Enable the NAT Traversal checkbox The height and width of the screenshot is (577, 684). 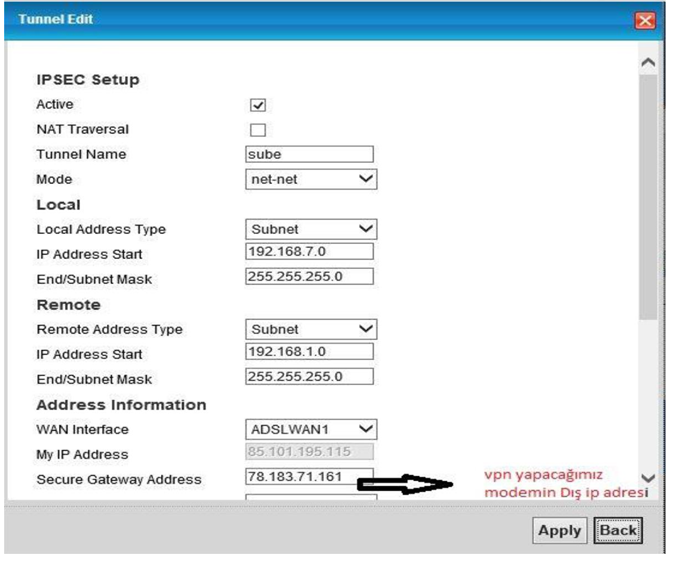(x=258, y=130)
